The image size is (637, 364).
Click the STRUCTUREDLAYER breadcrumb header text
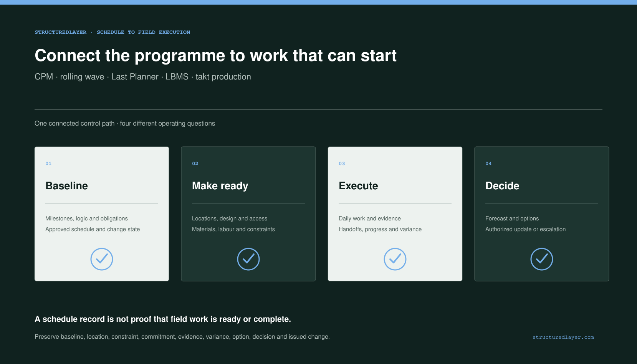coord(112,32)
